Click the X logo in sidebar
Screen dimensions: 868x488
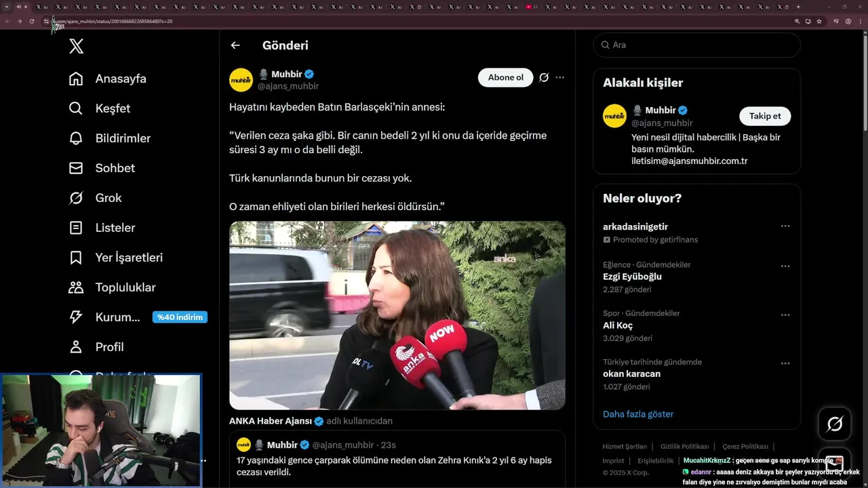pyautogui.click(x=76, y=46)
